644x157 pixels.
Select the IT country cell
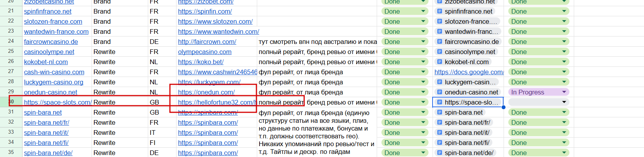pyautogui.click(x=162, y=133)
